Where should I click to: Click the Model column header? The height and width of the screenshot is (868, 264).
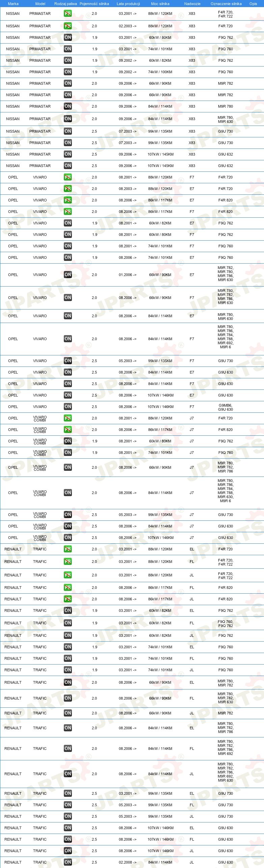(x=40, y=4)
